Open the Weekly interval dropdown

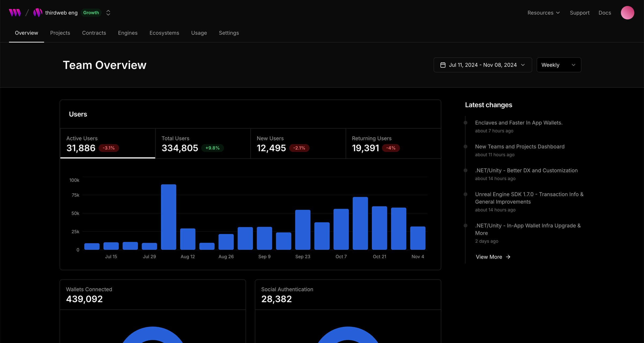click(559, 65)
